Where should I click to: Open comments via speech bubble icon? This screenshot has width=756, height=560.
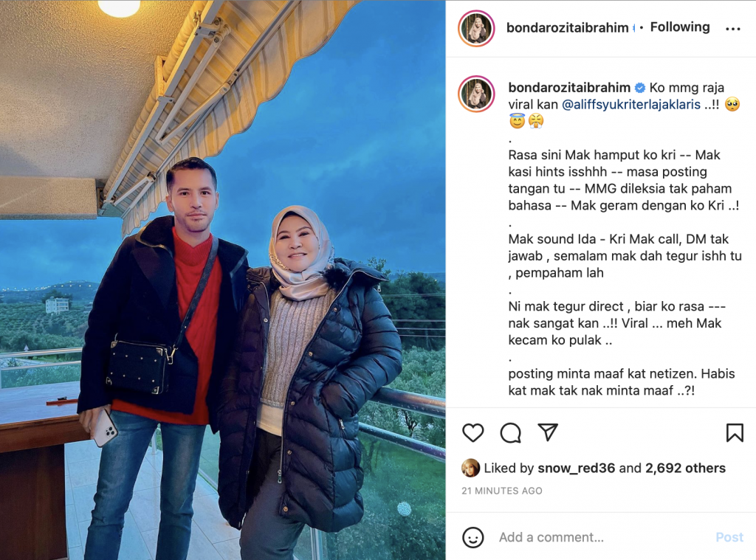click(x=511, y=432)
